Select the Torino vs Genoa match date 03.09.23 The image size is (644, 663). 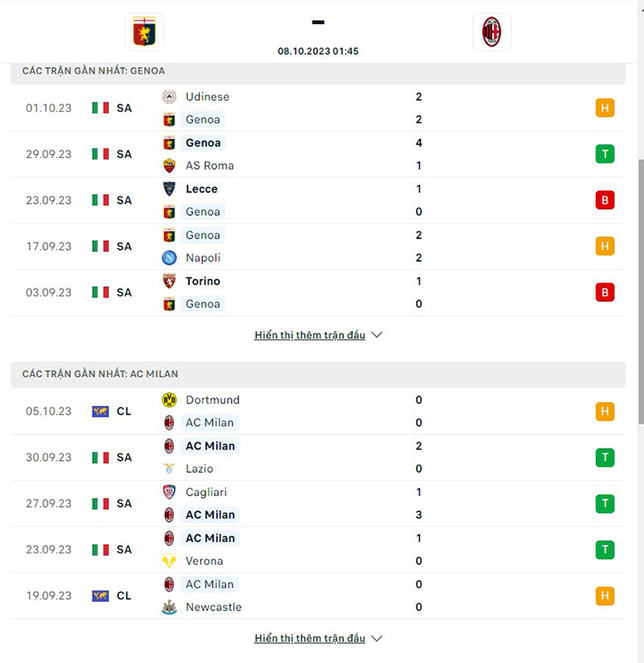pos(48,292)
